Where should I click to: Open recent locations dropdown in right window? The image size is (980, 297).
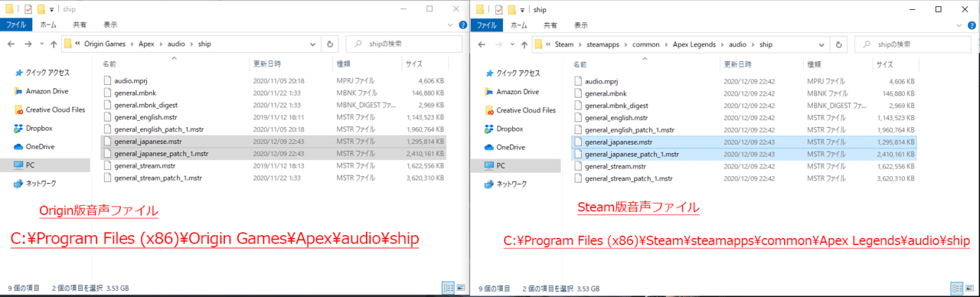pyautogui.click(x=513, y=44)
